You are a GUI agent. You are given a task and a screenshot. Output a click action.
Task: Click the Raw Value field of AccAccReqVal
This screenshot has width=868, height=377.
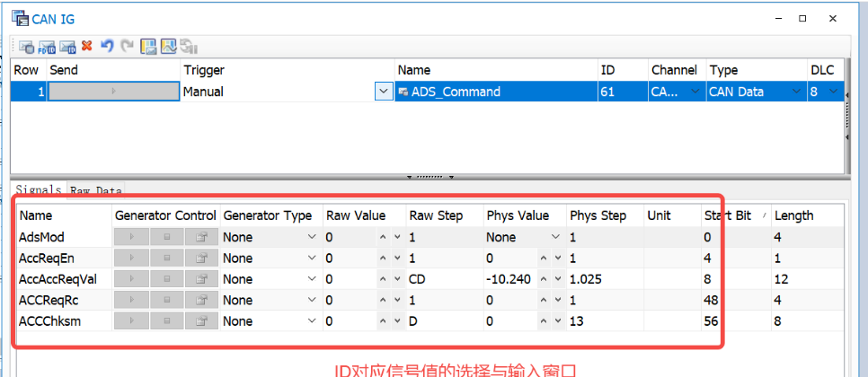350,279
